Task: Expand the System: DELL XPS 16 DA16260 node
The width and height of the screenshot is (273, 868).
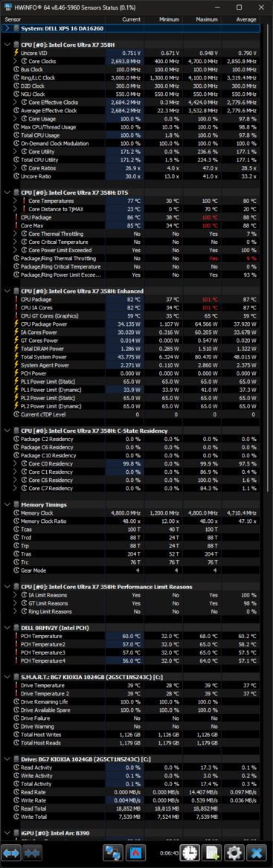Action: [7, 28]
